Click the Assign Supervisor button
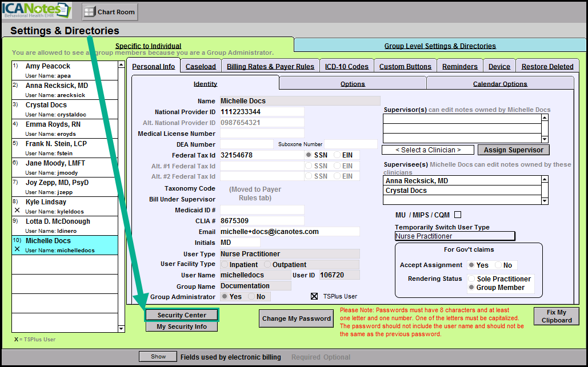 tap(513, 150)
